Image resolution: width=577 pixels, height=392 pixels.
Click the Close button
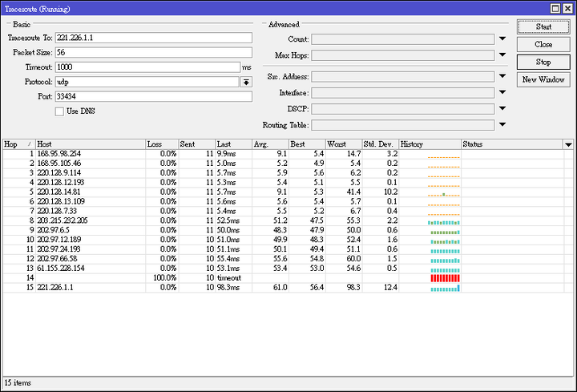click(x=543, y=44)
